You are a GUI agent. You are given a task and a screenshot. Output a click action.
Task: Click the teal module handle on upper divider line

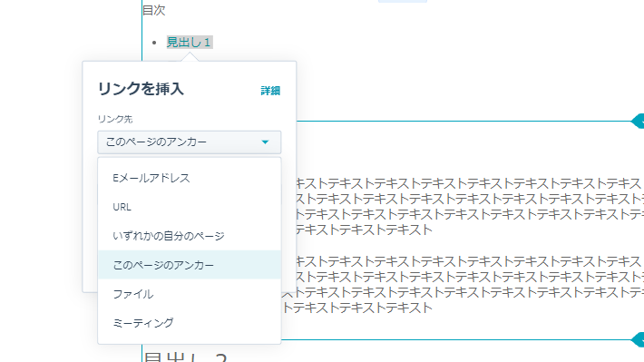coord(638,122)
